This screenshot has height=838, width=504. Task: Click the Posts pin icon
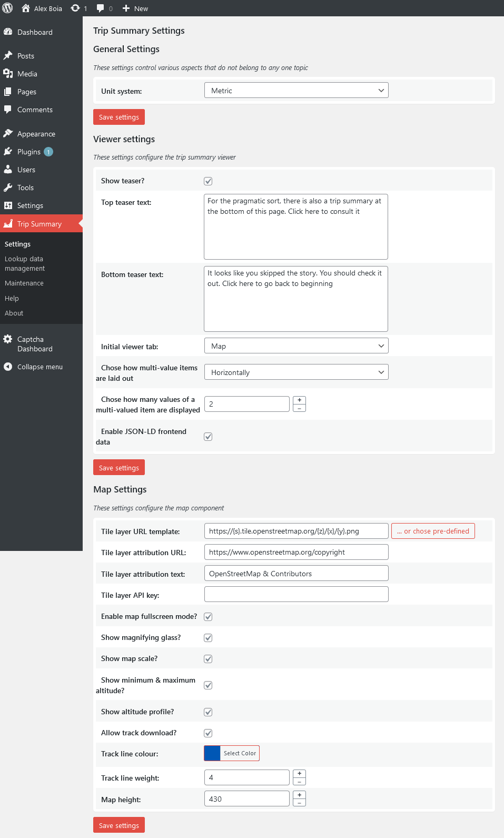click(8, 55)
